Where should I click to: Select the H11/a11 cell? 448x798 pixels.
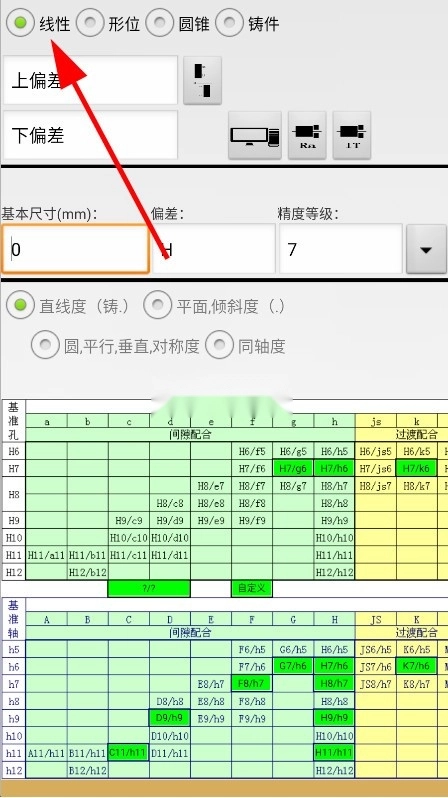click(x=46, y=555)
